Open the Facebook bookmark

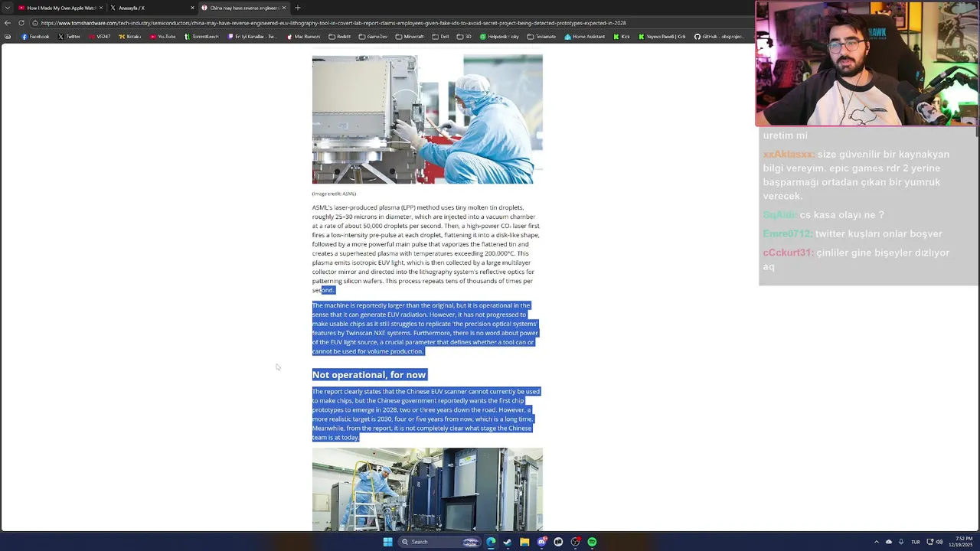(35, 37)
